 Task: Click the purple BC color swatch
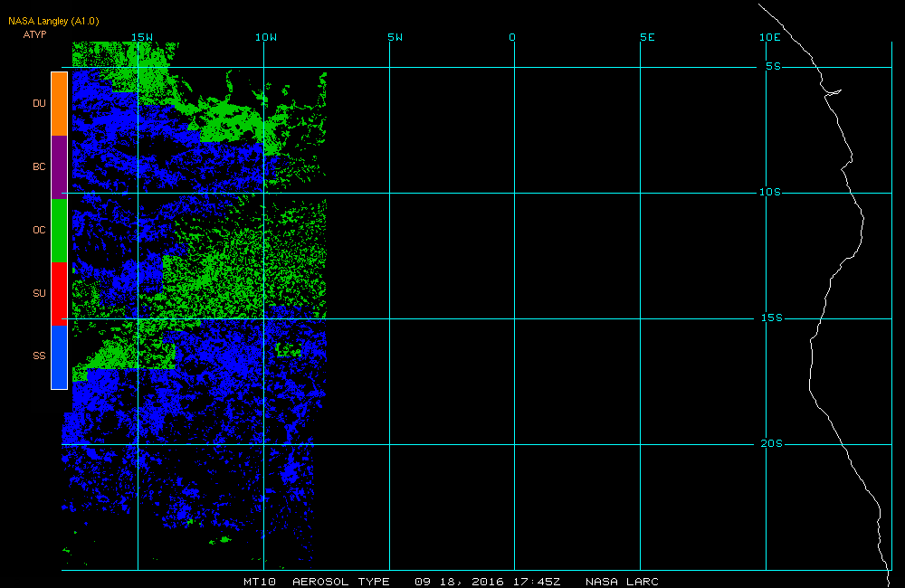coord(60,167)
